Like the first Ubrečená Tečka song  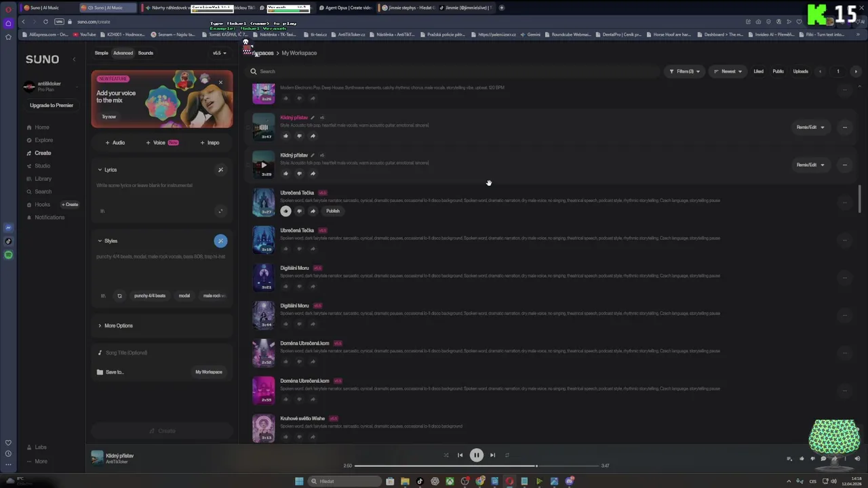pyautogui.click(x=285, y=211)
